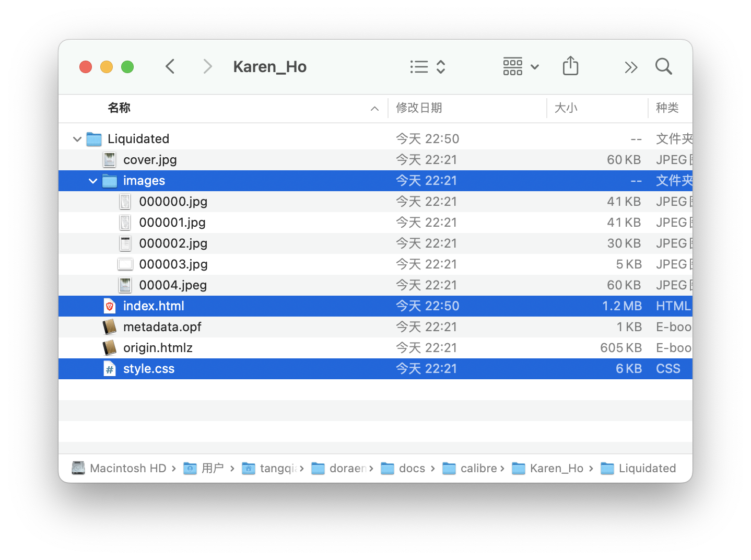Image resolution: width=751 pixels, height=560 pixels.
Task: Toggle sort direction on the 名称 column
Action: pyautogui.click(x=374, y=108)
